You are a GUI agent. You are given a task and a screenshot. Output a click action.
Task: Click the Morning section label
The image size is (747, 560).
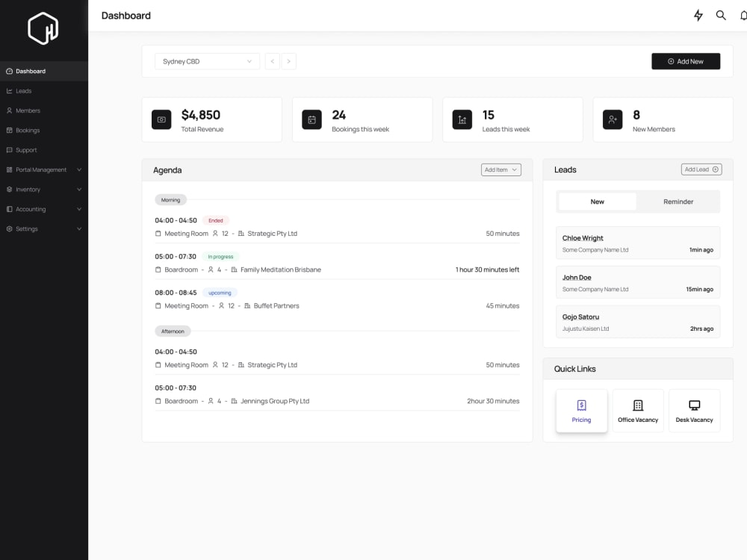(170, 200)
